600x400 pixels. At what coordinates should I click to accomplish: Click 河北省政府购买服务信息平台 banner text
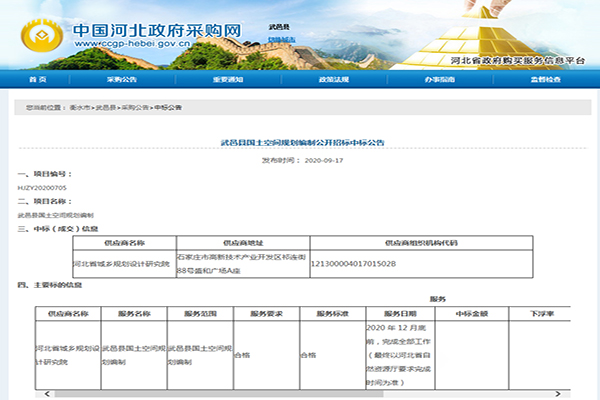pos(518,61)
